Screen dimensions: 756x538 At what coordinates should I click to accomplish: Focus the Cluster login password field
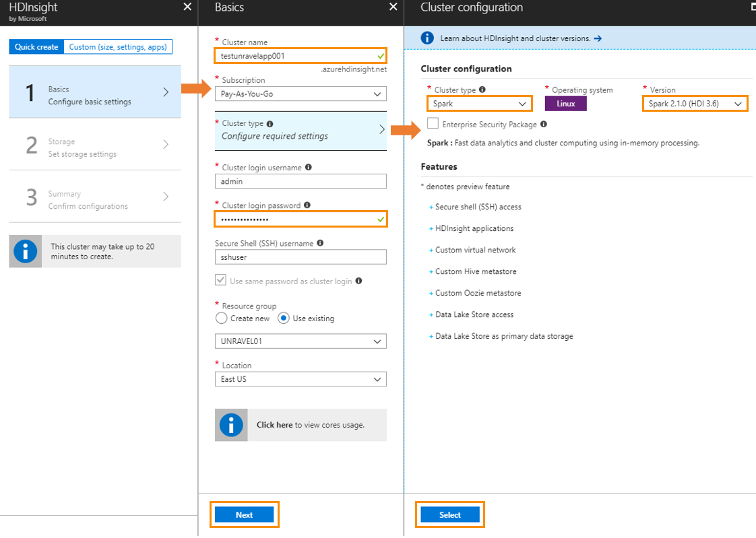[x=301, y=220]
